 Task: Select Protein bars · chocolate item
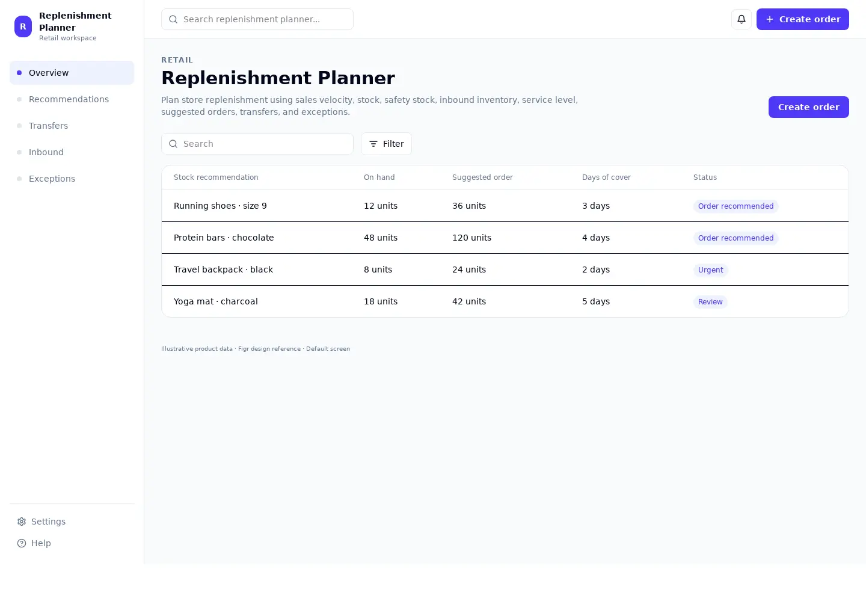click(224, 238)
